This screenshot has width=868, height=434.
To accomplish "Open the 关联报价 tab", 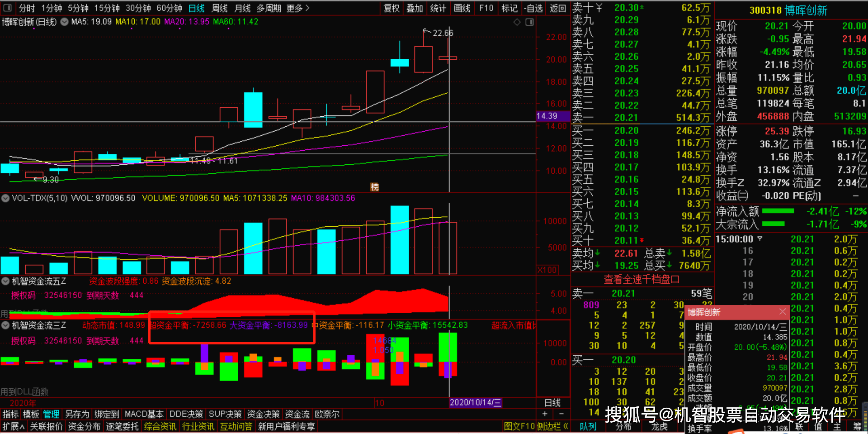I will click(x=46, y=426).
